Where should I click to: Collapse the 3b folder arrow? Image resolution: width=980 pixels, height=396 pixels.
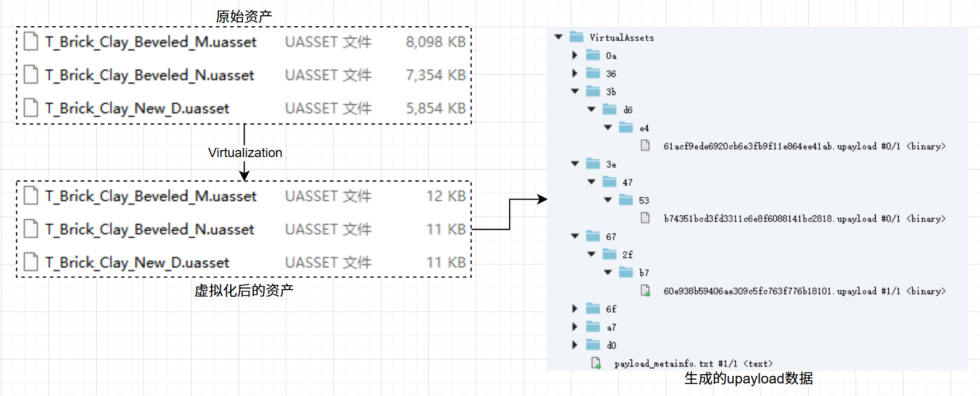coord(575,91)
